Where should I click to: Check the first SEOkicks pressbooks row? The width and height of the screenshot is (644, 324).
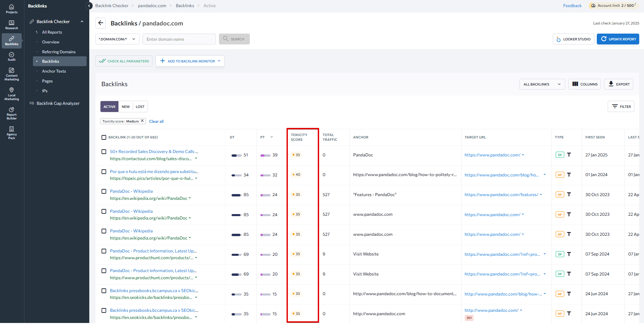[x=104, y=291]
